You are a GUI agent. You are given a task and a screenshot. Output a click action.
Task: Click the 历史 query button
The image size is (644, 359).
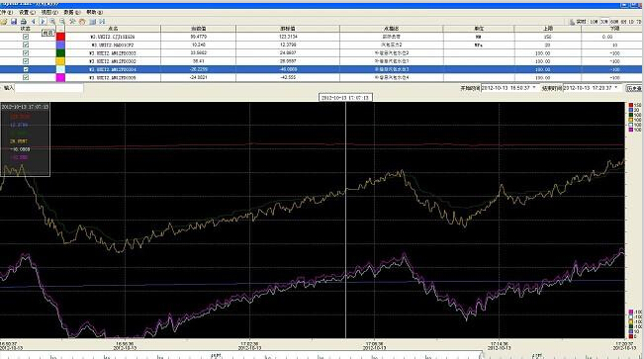coord(634,88)
